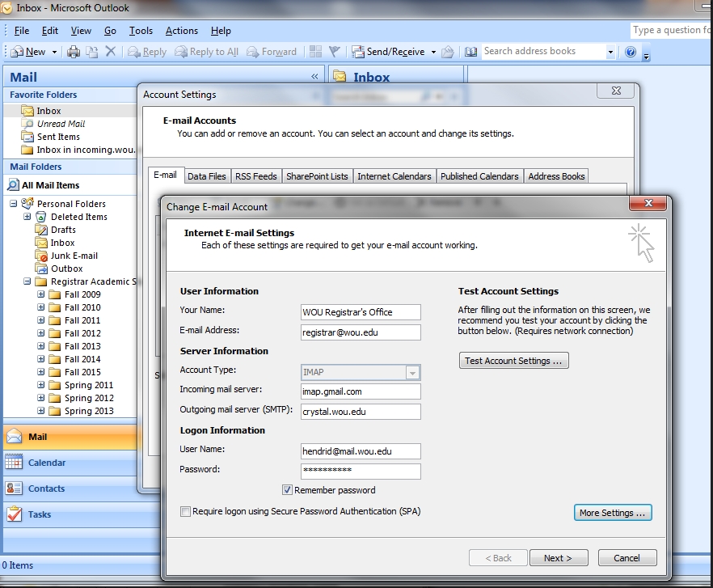713x588 pixels.
Task: Uncheck the Remember password checkbox
Action: coord(287,490)
